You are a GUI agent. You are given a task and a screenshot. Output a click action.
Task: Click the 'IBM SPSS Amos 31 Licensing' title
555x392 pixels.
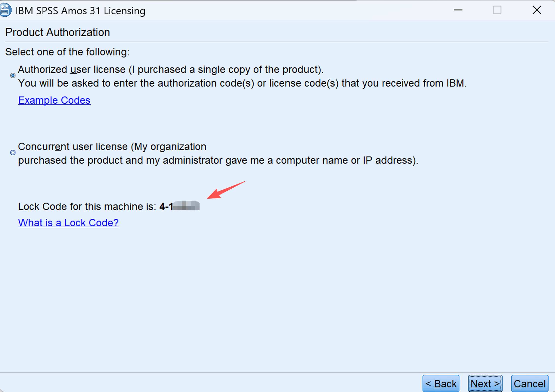tap(80, 11)
